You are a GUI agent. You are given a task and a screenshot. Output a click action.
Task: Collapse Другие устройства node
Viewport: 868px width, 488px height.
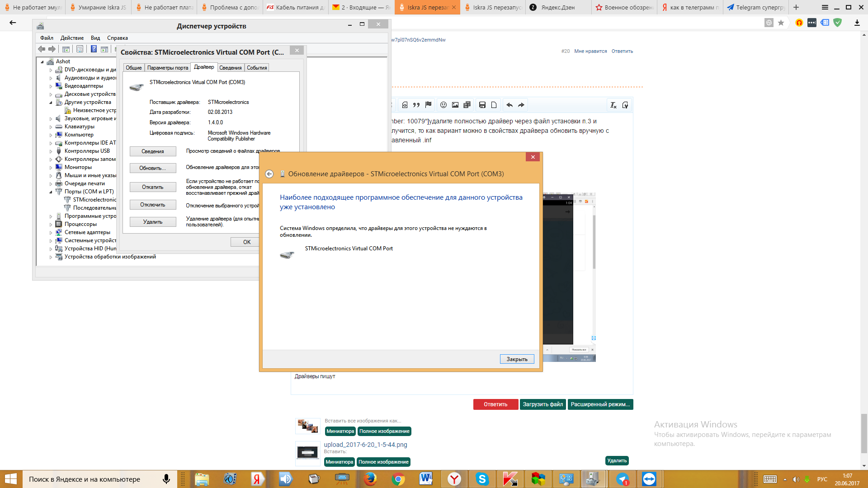click(51, 103)
